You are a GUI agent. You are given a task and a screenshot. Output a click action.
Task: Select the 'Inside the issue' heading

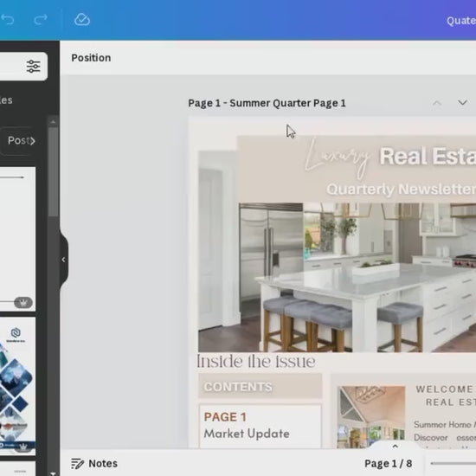[x=256, y=362]
